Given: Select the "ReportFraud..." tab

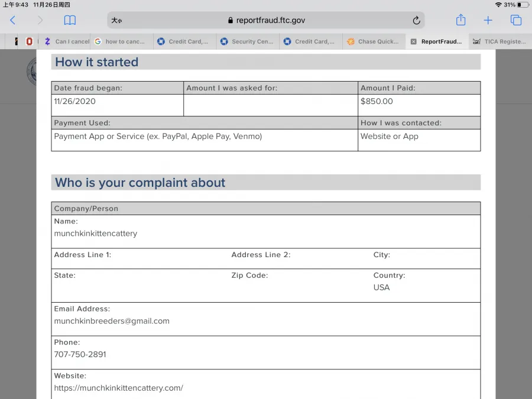Looking at the screenshot, I should pos(436,41).
